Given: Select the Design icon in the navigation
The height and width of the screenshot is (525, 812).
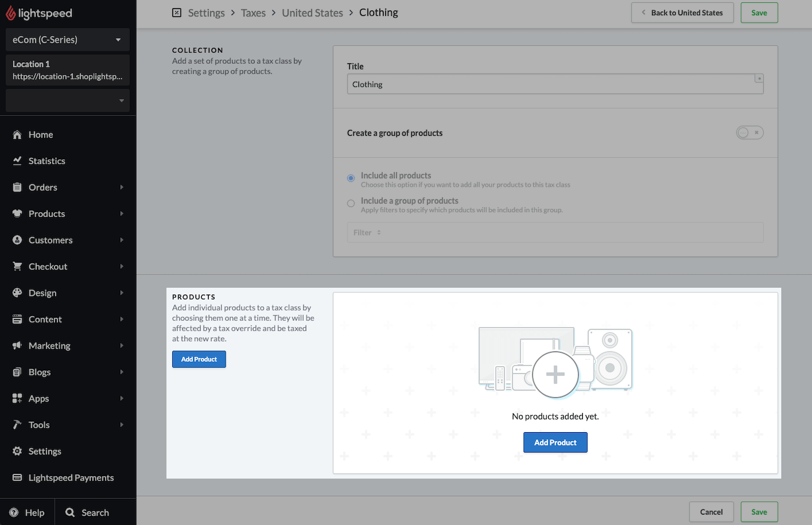Looking at the screenshot, I should [19, 292].
